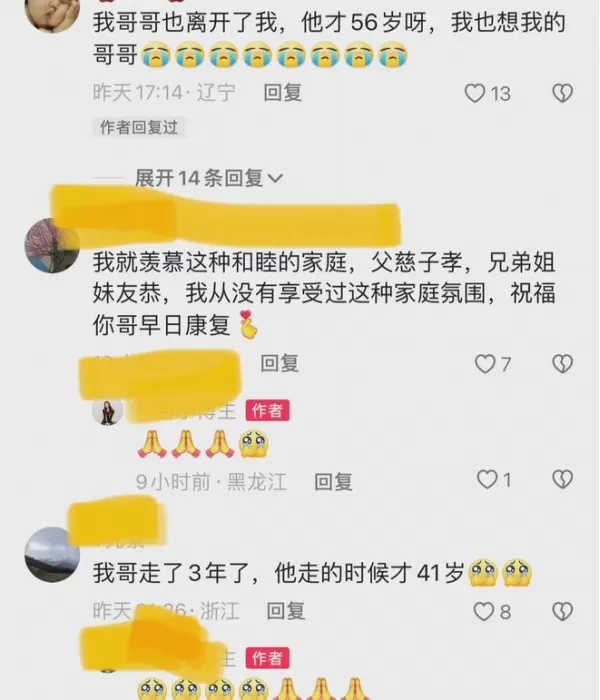Dislike the 56岁 brother comment via broken heart
Screen dimensions: 600x700
[562, 93]
